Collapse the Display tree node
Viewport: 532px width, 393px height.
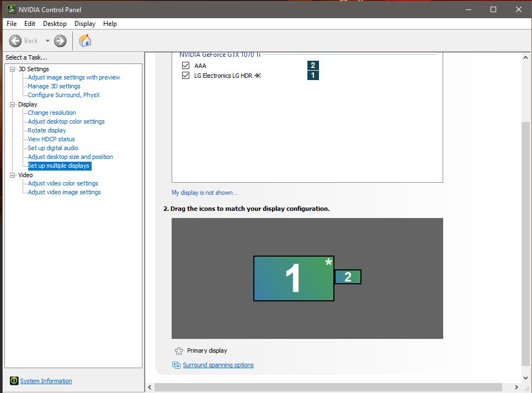click(13, 104)
